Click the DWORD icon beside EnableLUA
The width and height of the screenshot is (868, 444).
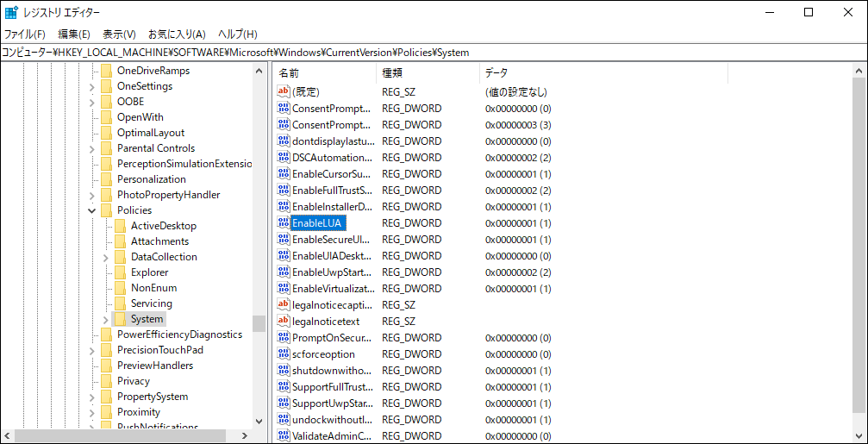click(284, 223)
